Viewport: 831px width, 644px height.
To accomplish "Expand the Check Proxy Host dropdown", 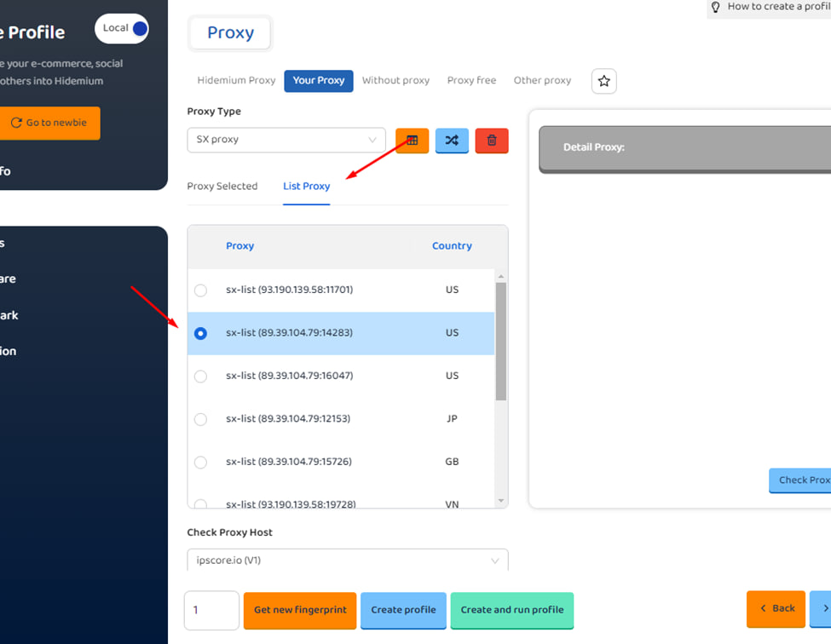I will pos(347,561).
